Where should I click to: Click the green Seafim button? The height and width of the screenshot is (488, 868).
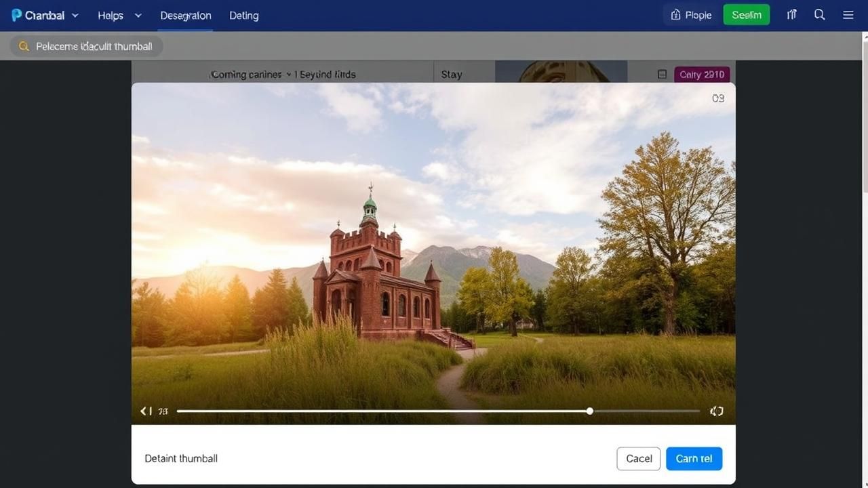(x=746, y=15)
